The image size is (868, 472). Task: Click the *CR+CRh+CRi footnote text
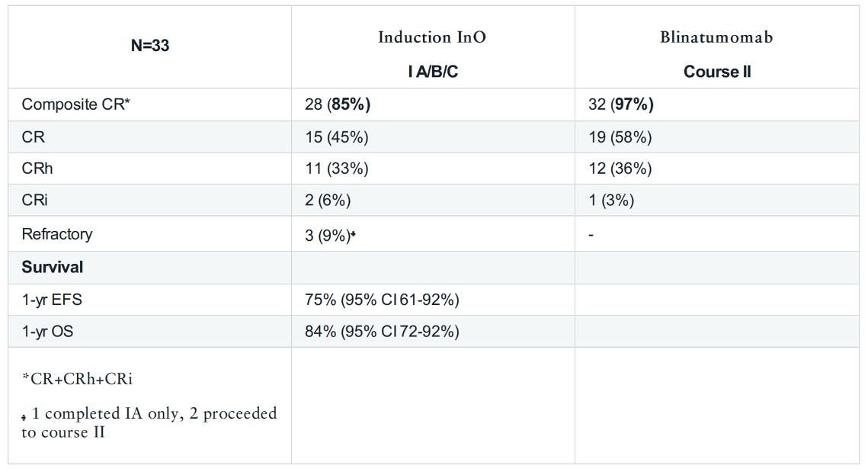[77, 379]
